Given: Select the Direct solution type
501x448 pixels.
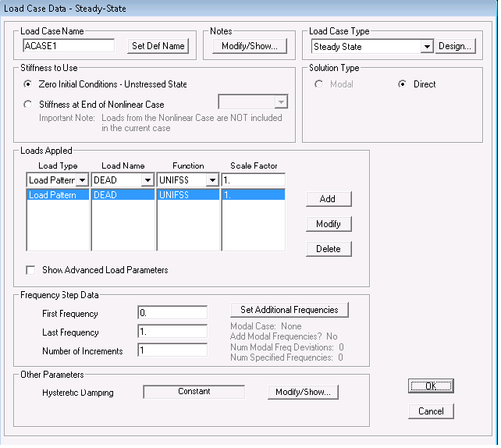Looking at the screenshot, I should [x=403, y=84].
